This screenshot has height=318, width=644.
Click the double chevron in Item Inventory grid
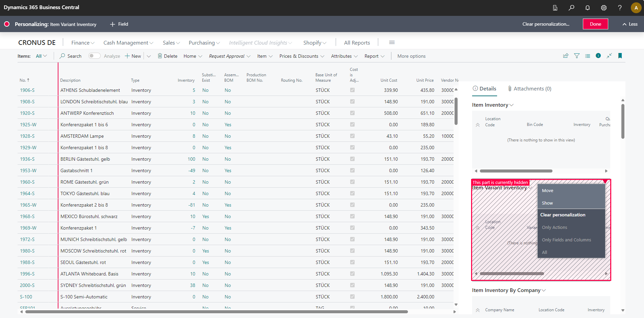pos(478,125)
